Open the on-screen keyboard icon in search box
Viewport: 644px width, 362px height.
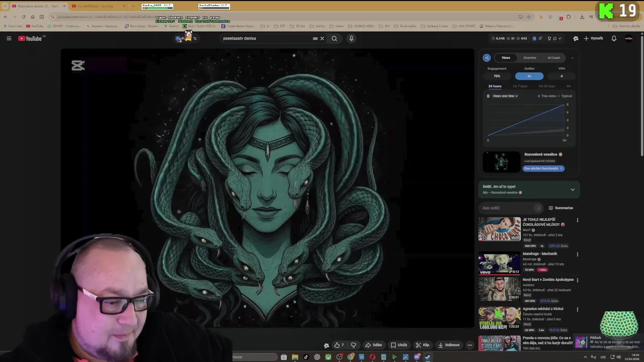(x=315, y=38)
